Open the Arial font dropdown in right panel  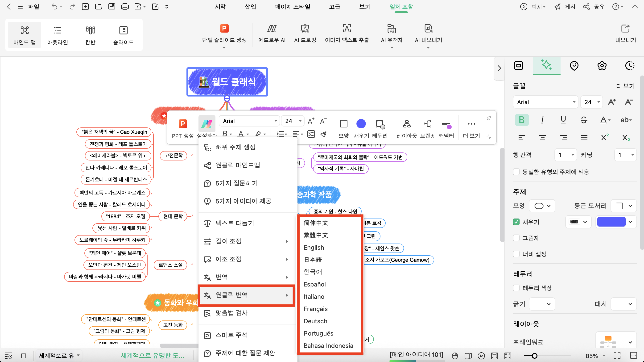pos(545,102)
